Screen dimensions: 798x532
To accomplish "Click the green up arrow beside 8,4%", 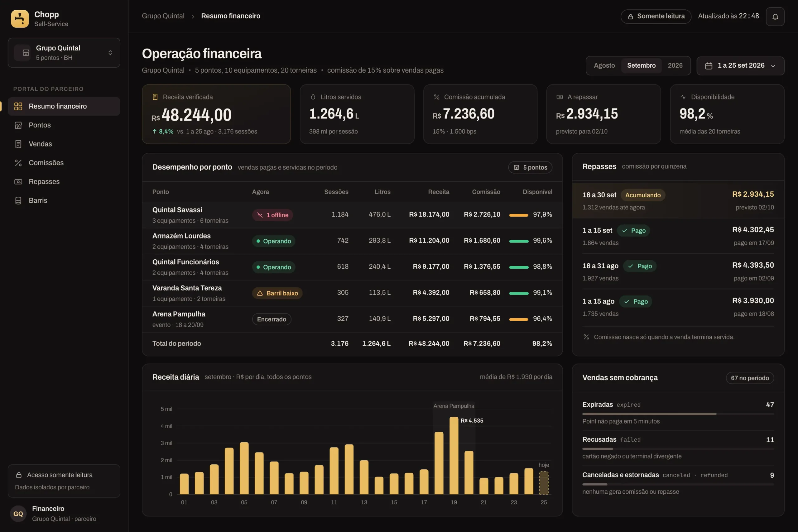I will click(155, 131).
